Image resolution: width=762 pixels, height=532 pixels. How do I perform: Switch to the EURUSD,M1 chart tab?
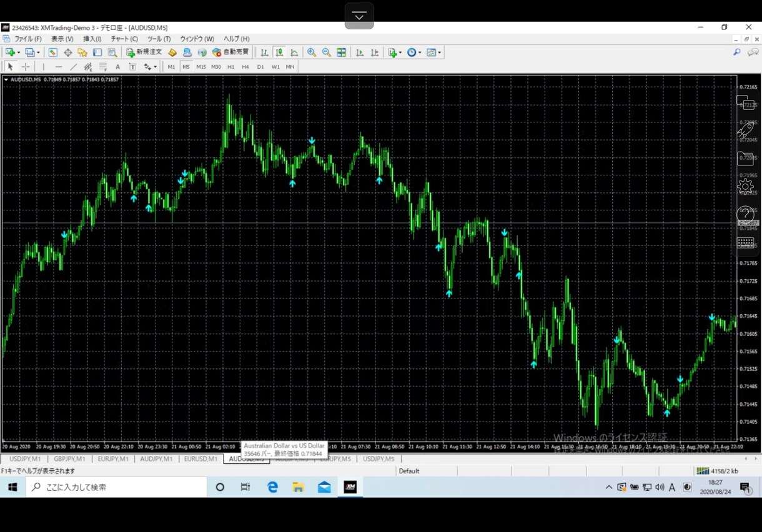pos(200,459)
